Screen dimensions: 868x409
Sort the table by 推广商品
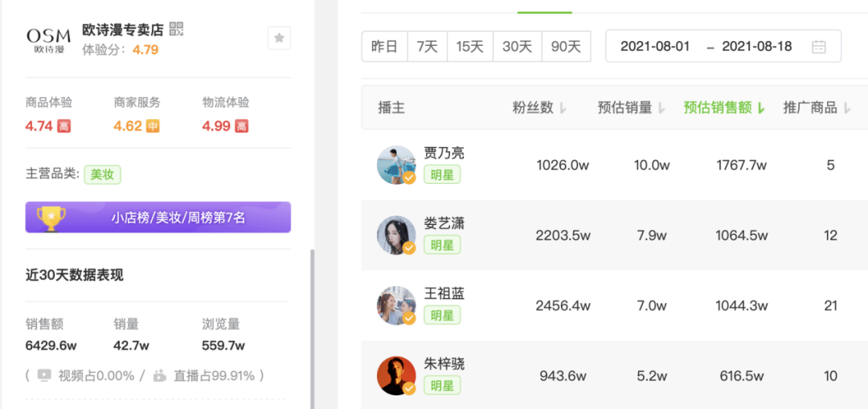pyautogui.click(x=817, y=108)
